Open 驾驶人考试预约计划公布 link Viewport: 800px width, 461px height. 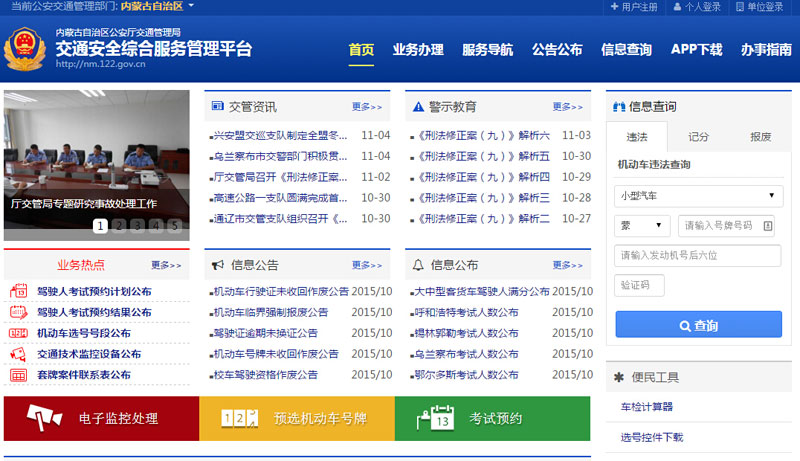94,292
